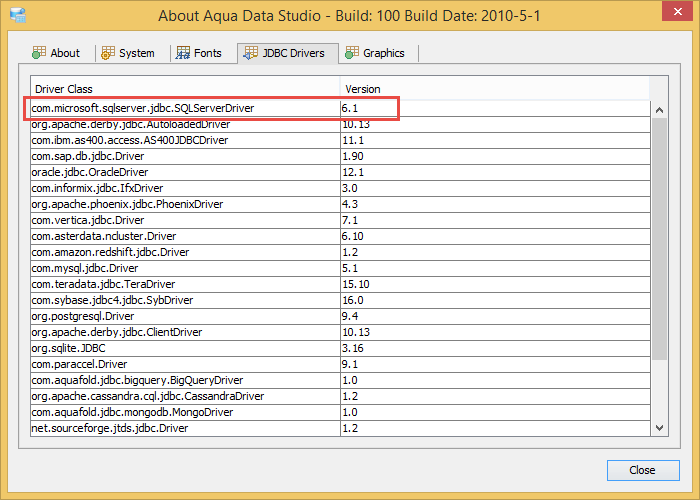Click the scrollbar up arrow
Viewport: 700px width, 500px height.
659,110
